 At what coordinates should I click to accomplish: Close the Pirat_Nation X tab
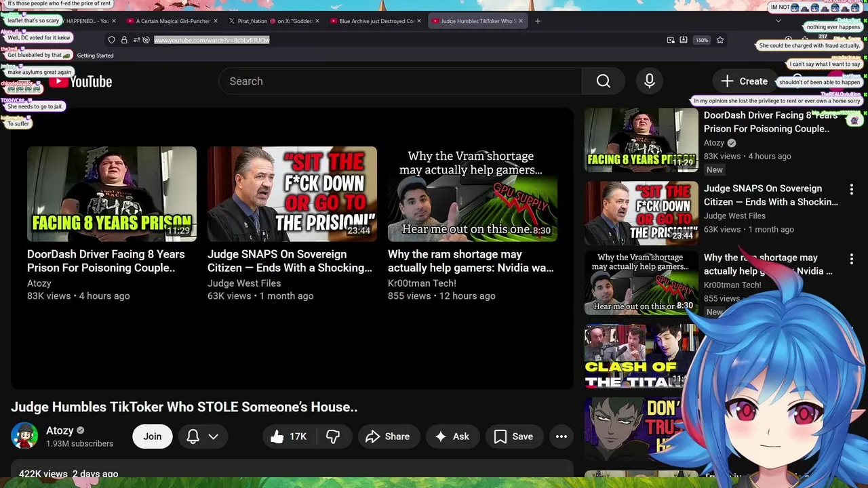coord(317,21)
